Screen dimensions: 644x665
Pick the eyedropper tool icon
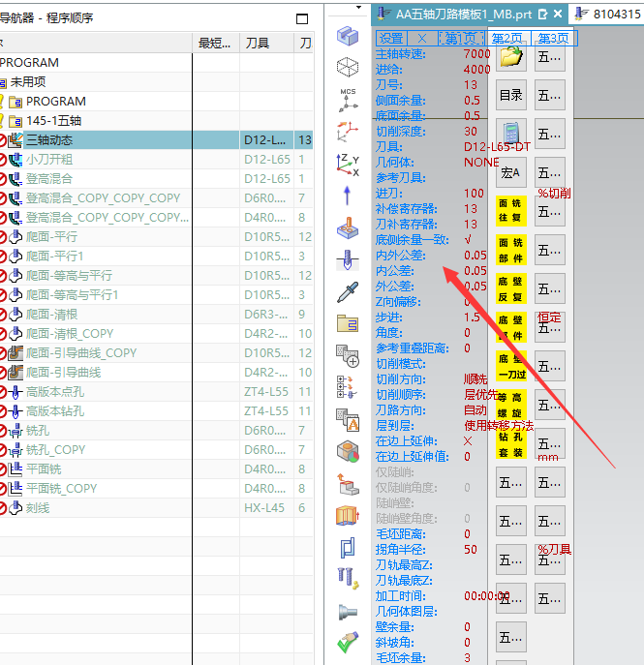348,291
